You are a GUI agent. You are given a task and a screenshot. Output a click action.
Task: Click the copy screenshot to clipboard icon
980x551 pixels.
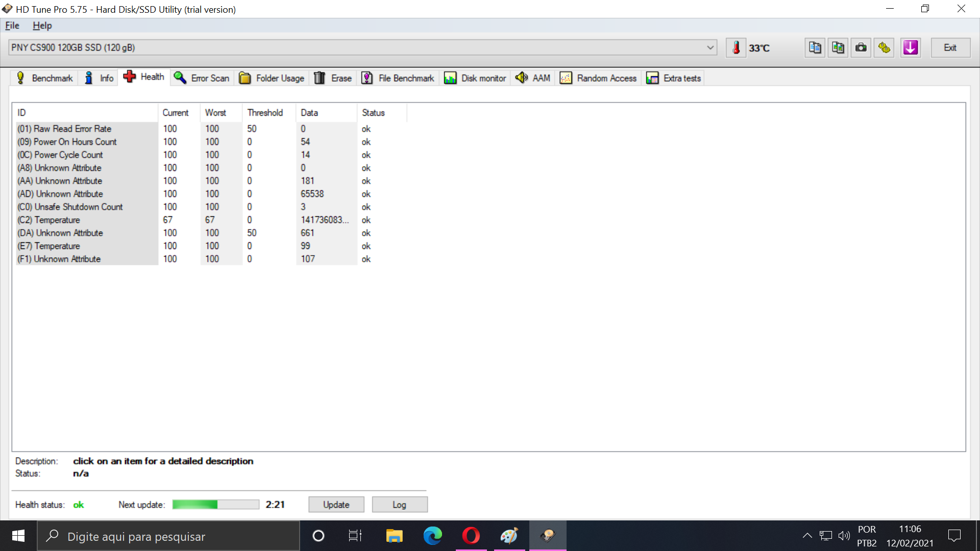838,47
